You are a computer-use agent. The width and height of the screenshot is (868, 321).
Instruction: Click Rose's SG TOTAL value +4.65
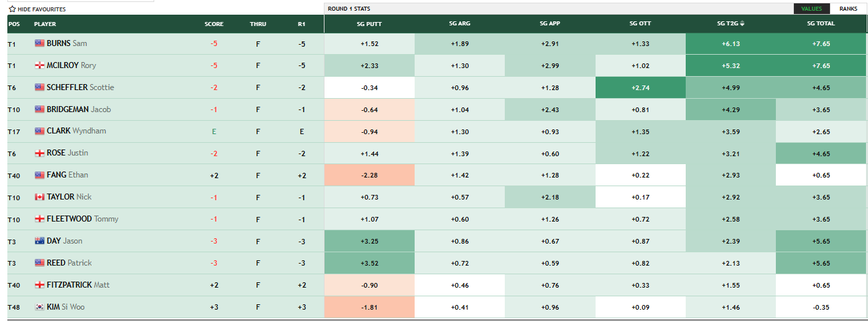click(x=821, y=153)
